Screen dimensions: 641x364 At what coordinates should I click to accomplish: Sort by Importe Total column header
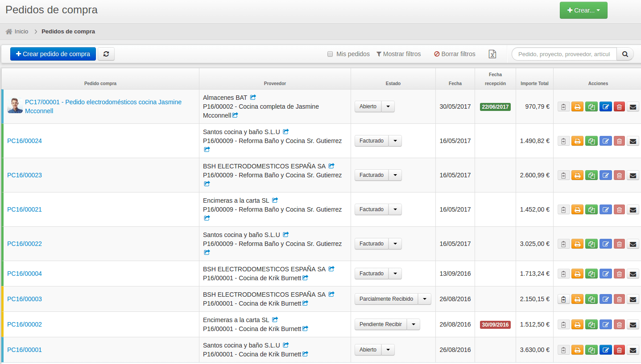[x=534, y=83]
